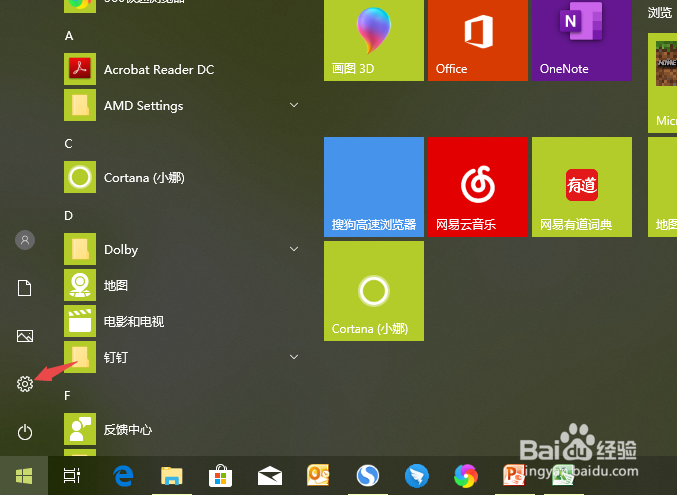This screenshot has height=495, width=677.
Task: Open 网易有道词典 tile
Action: point(582,187)
